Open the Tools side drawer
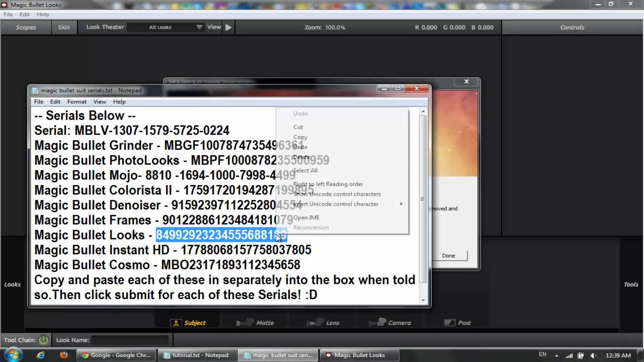Image resolution: width=644 pixels, height=362 pixels. pos(631,284)
